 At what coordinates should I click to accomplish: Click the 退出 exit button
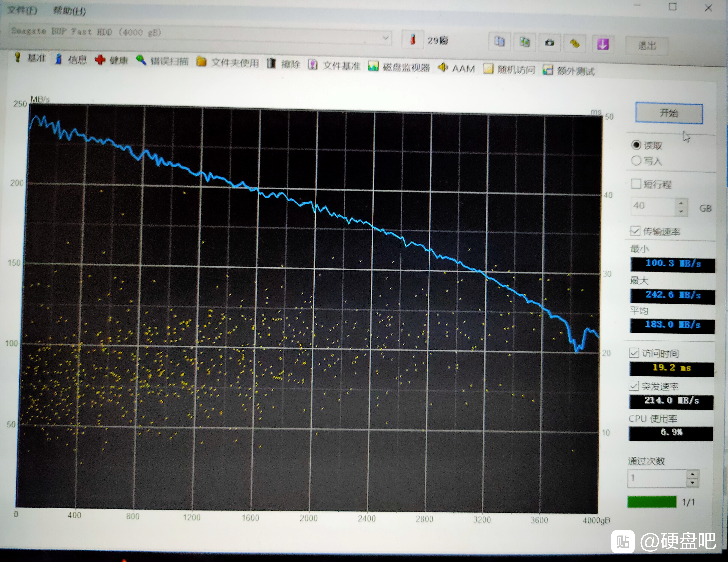(647, 46)
